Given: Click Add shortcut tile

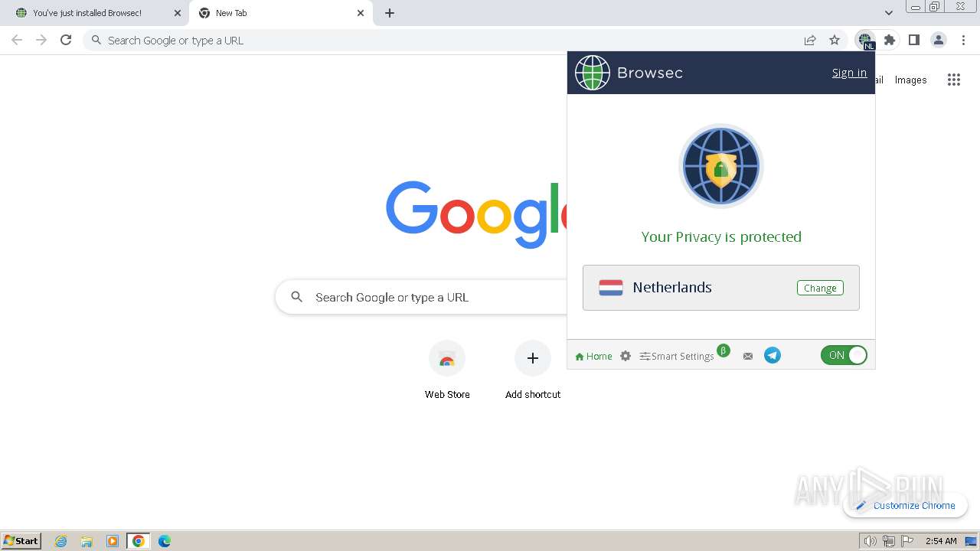Looking at the screenshot, I should [533, 371].
